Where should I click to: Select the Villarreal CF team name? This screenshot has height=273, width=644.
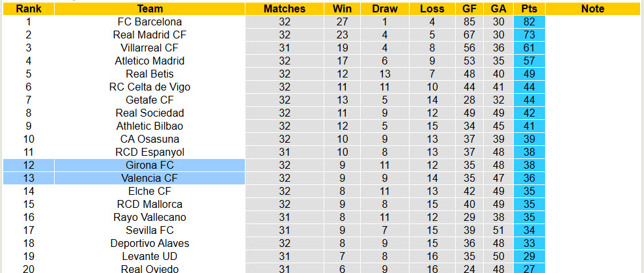[150, 48]
